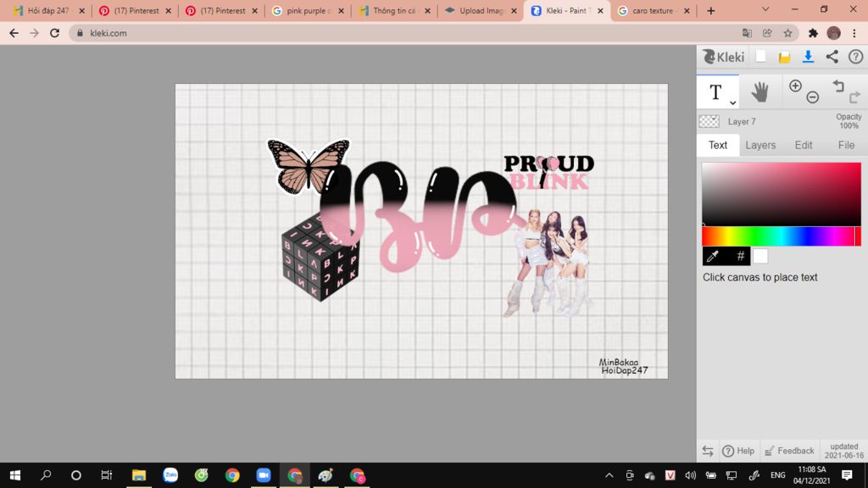Screen dimensions: 868x488
Task: Open the browser extensions puzzle icon
Action: tap(813, 33)
